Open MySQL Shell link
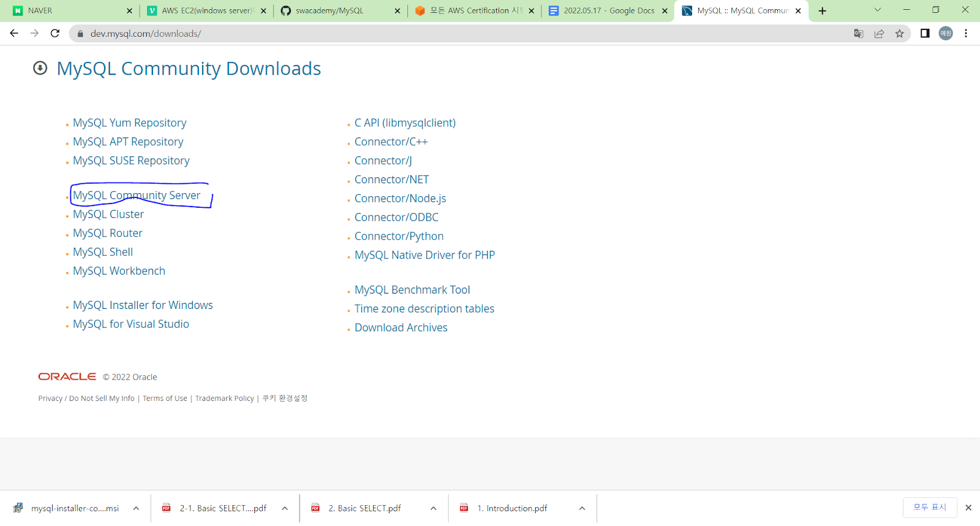 point(103,252)
